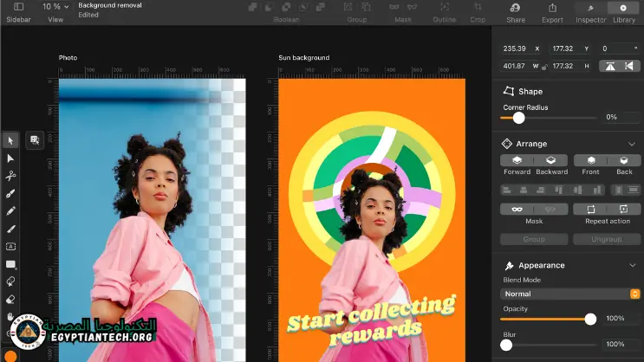Select the Scissors tool in left toolbar

(10, 176)
